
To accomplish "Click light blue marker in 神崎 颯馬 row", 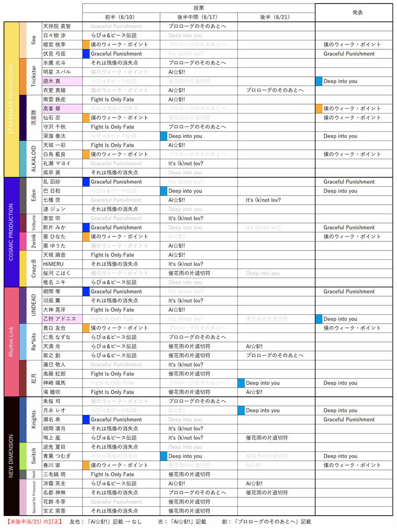I will 241,383.
